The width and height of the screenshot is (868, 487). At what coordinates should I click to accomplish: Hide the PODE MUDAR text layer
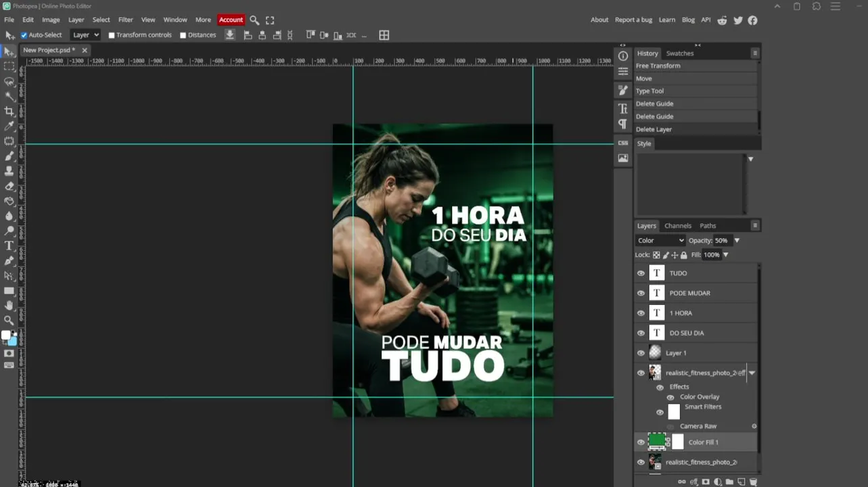coord(641,293)
